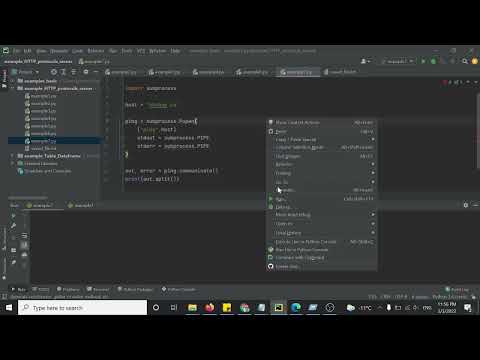Viewport: 480px width, 360px height.
Task: Click the layout icon in Run panel sidebar
Action: click(x=13, y=250)
